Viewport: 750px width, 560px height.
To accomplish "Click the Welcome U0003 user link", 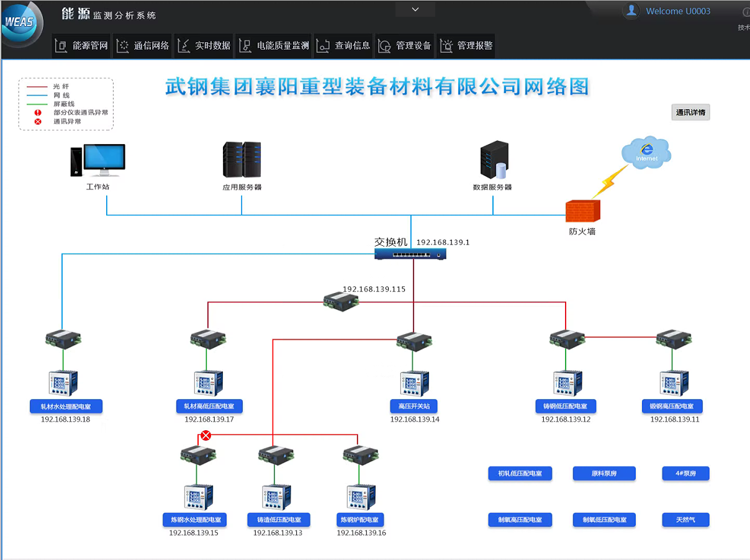I will [678, 11].
